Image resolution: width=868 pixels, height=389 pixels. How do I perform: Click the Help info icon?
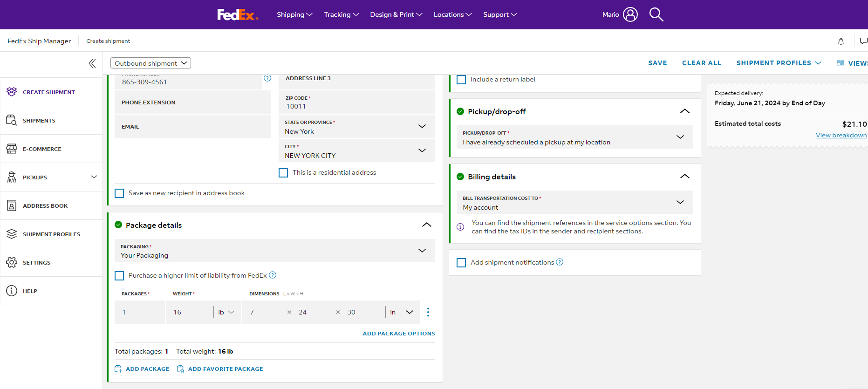(12, 291)
